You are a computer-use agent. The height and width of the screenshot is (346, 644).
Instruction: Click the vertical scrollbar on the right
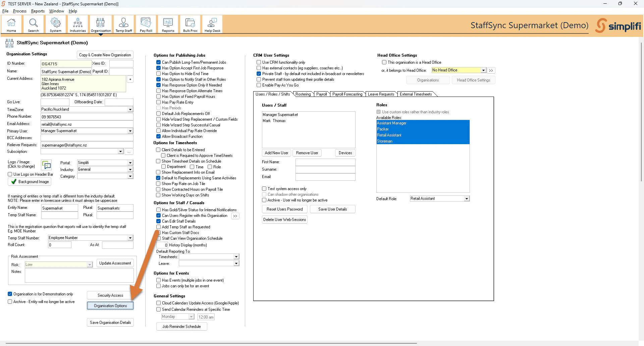(641, 112)
